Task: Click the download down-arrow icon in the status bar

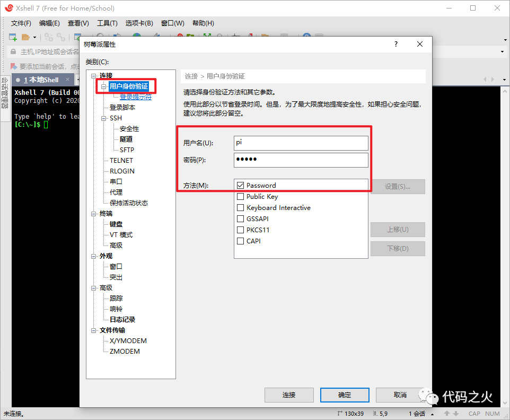Action: click(x=456, y=414)
